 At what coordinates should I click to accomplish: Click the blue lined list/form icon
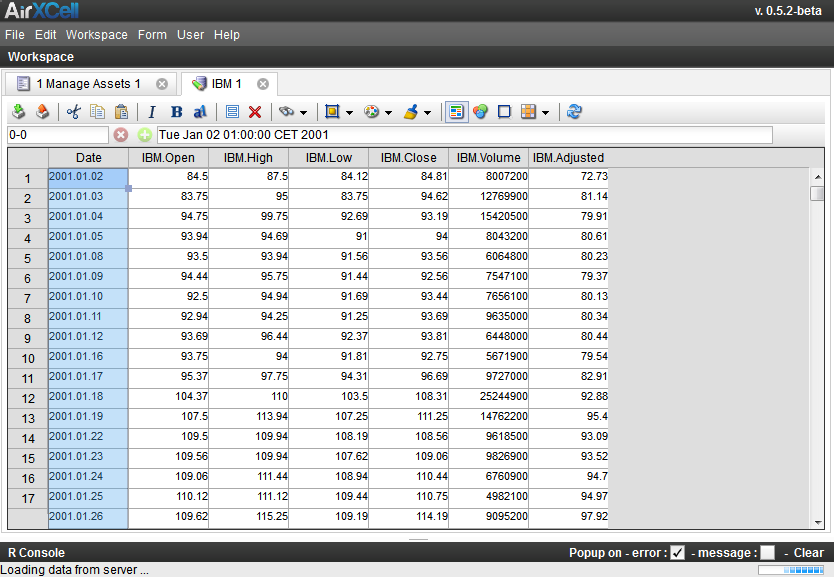tap(232, 112)
